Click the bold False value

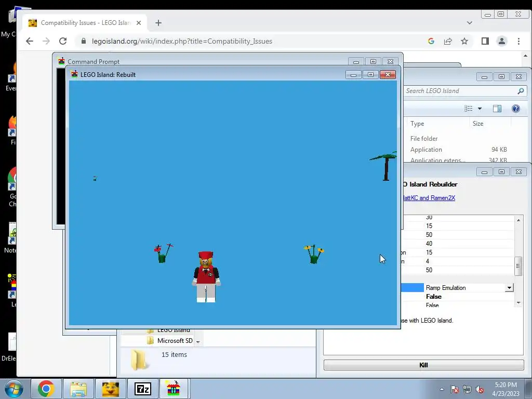click(434, 297)
